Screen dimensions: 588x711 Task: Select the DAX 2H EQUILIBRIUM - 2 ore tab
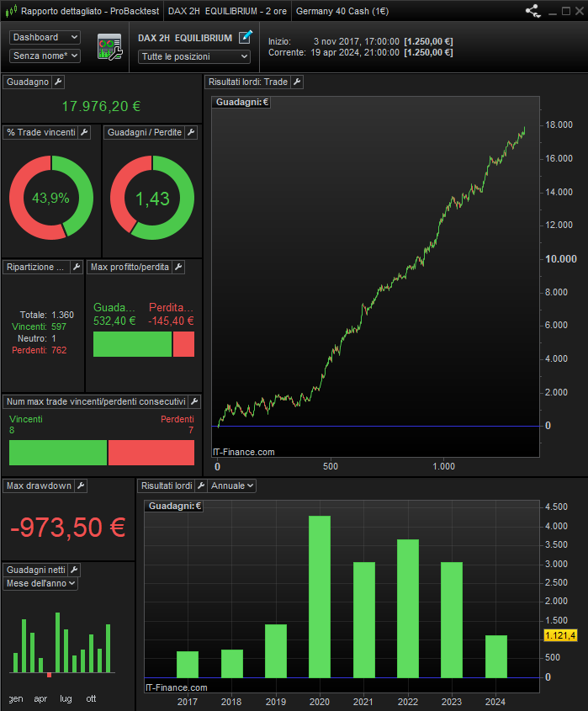[x=227, y=11]
